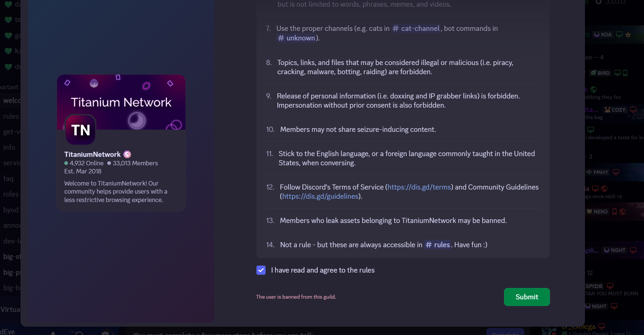Click the globe icon next to NEKO tag
This screenshot has height=335, width=644.
(622, 212)
